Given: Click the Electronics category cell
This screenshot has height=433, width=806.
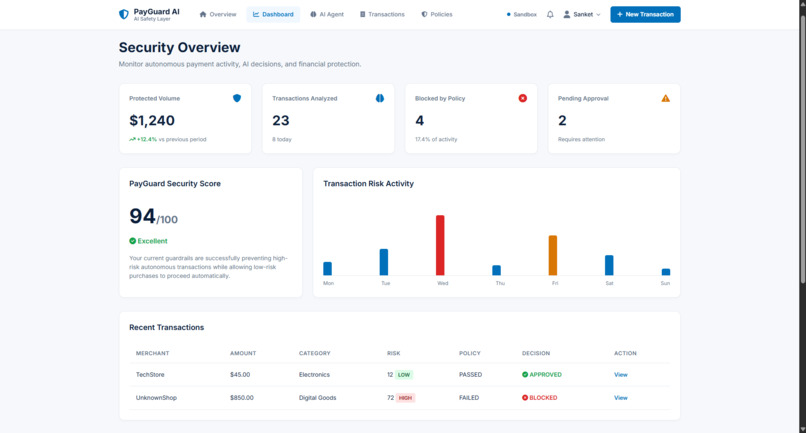Looking at the screenshot, I should tap(314, 374).
